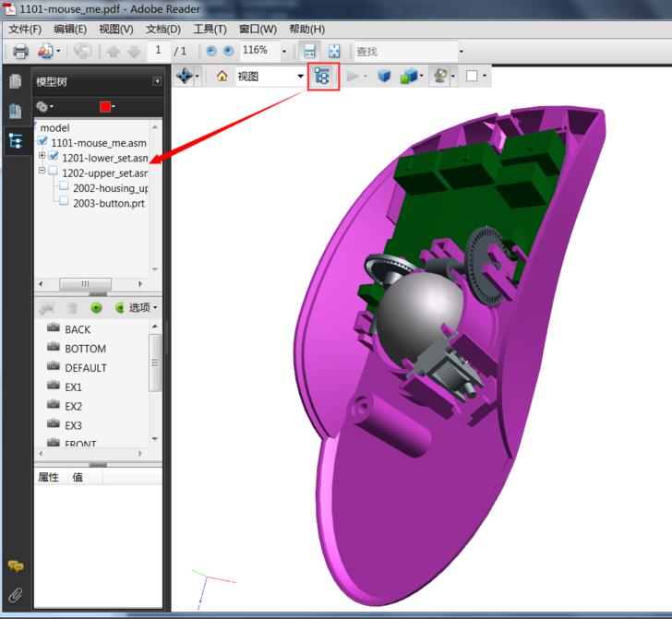
Task: Click the page thumbnails sidebar icon
Action: [16, 81]
